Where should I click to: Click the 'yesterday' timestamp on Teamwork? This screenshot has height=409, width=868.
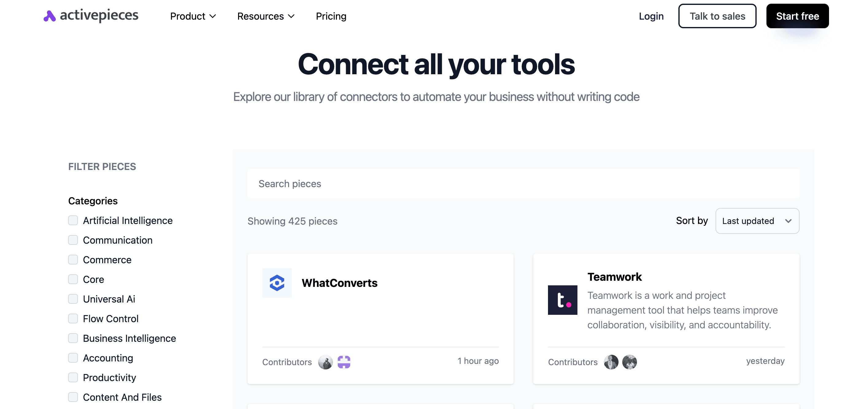click(765, 361)
